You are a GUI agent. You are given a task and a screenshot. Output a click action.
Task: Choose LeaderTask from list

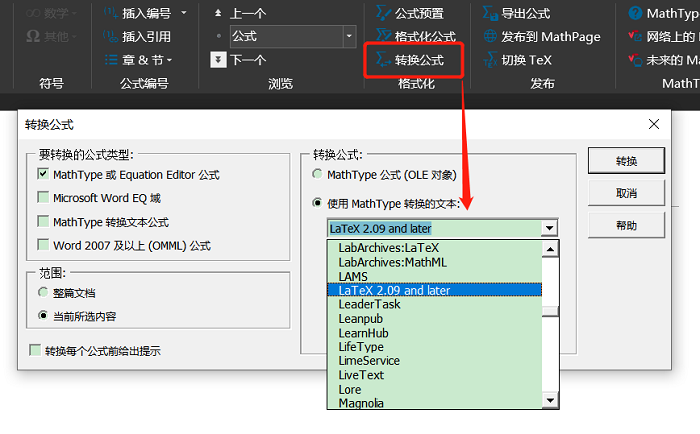(x=434, y=305)
